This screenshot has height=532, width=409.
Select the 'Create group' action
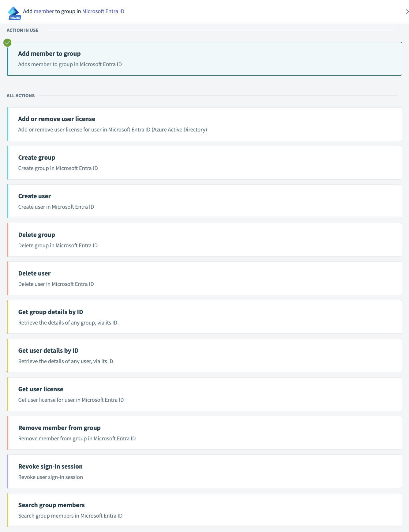coord(204,163)
